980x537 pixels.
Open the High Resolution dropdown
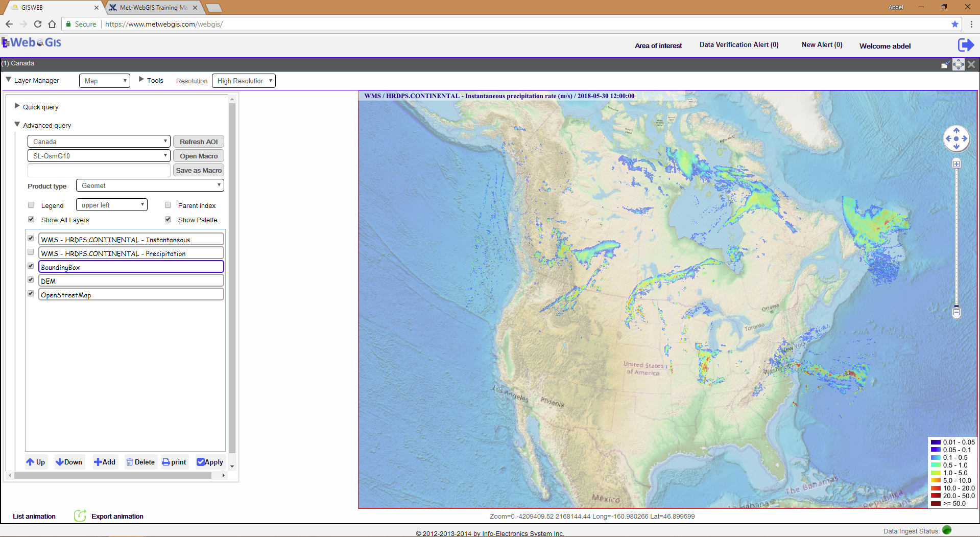click(244, 81)
